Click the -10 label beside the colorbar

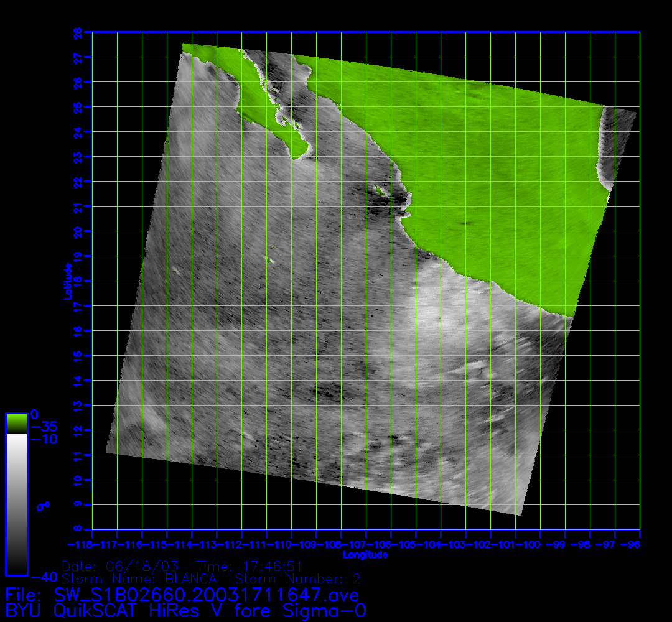(43, 439)
